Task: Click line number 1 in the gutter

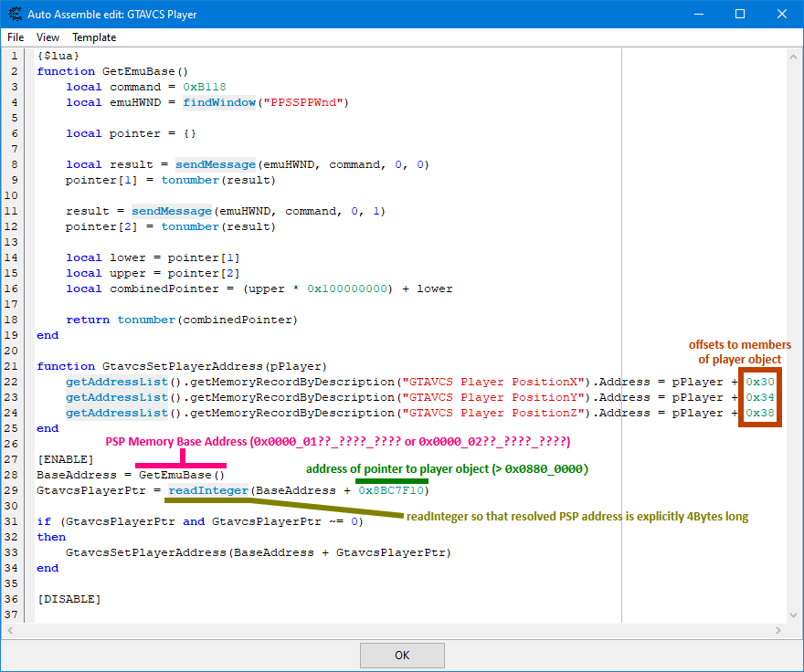Action: tap(14, 55)
